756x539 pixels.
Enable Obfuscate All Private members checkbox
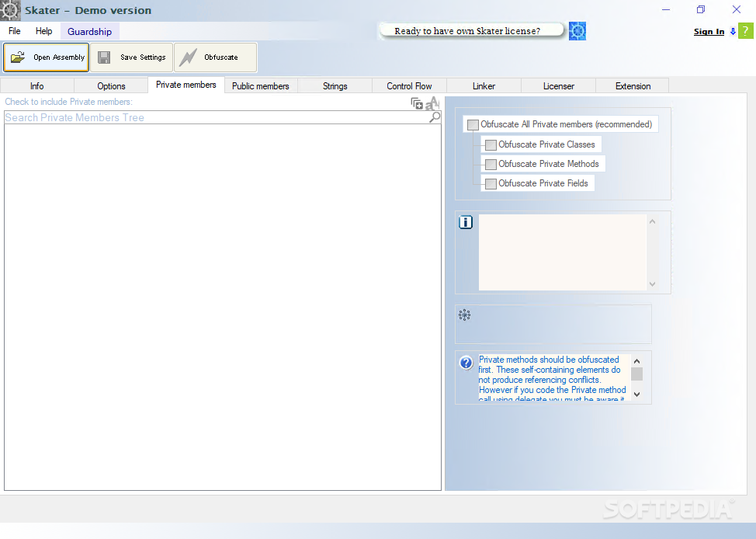(473, 124)
